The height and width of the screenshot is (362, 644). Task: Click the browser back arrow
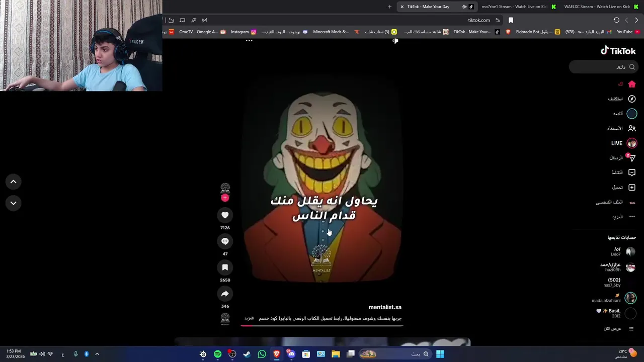point(636,20)
